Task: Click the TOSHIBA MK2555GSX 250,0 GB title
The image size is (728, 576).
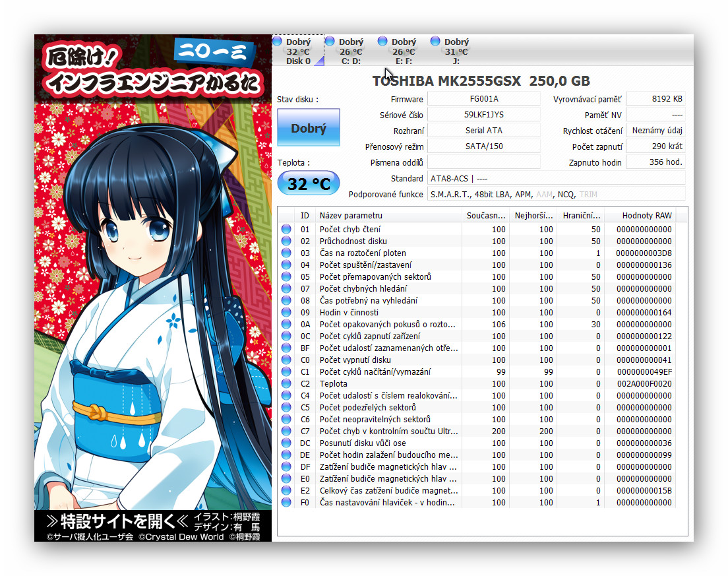Action: coord(481,81)
